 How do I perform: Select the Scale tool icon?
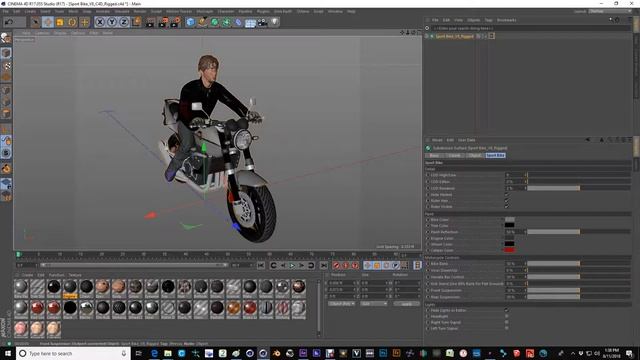click(60, 22)
